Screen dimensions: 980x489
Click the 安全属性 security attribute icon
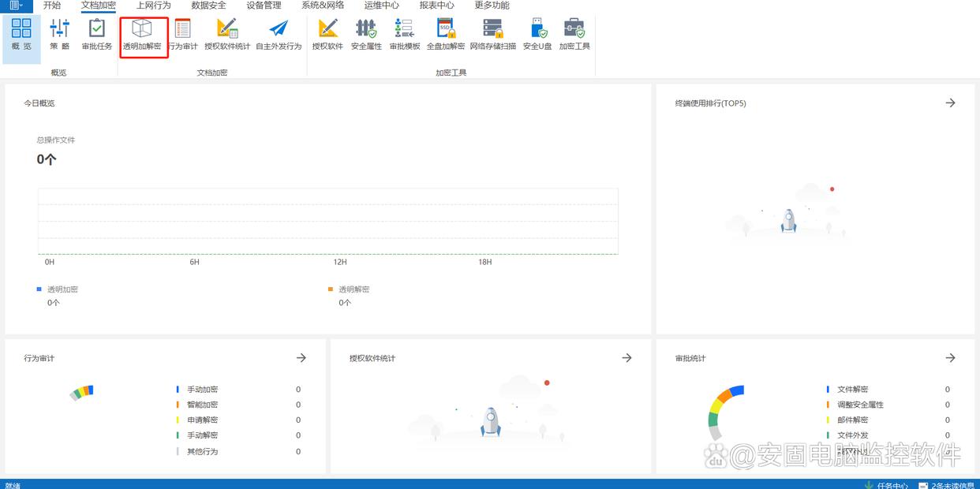[366, 35]
